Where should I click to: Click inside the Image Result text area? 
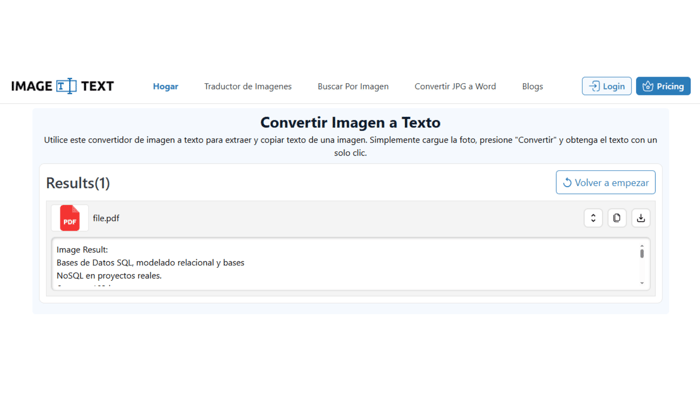[x=350, y=264]
